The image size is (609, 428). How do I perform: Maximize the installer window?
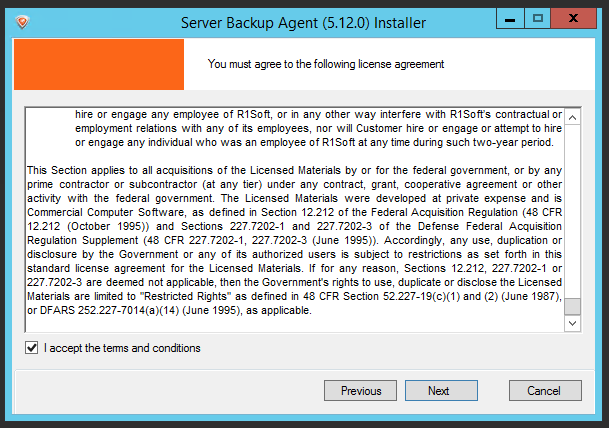coord(538,19)
